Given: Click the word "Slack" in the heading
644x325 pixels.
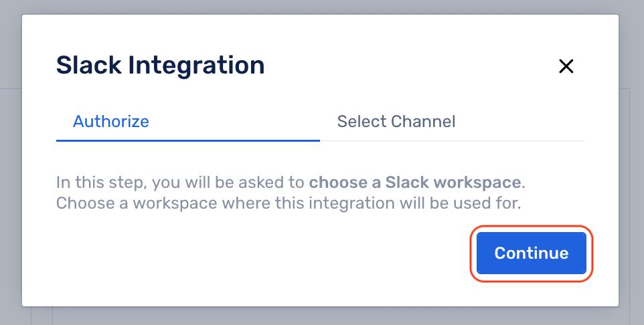Looking at the screenshot, I should tap(89, 66).
